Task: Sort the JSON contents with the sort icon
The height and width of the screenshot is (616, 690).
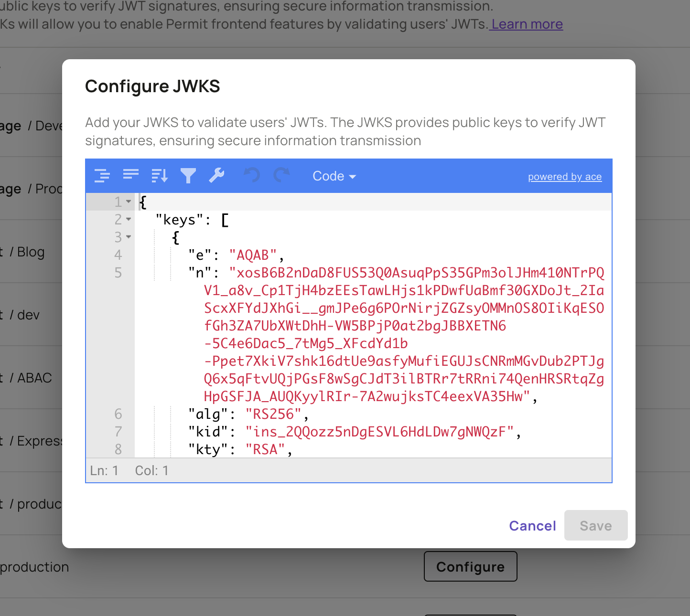Action: (160, 176)
